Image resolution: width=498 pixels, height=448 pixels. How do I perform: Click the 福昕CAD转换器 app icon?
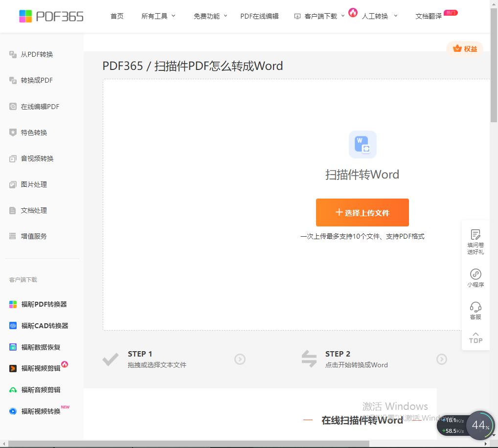coord(13,325)
